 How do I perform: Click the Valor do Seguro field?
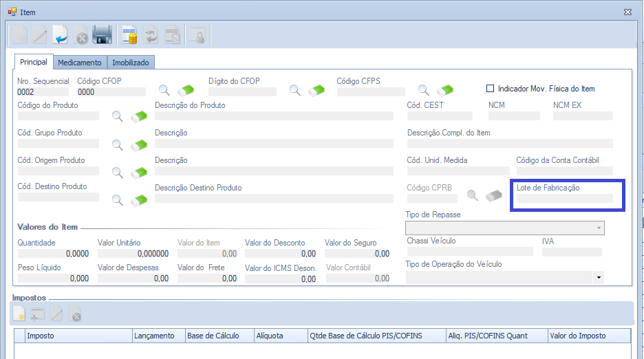[x=357, y=254]
